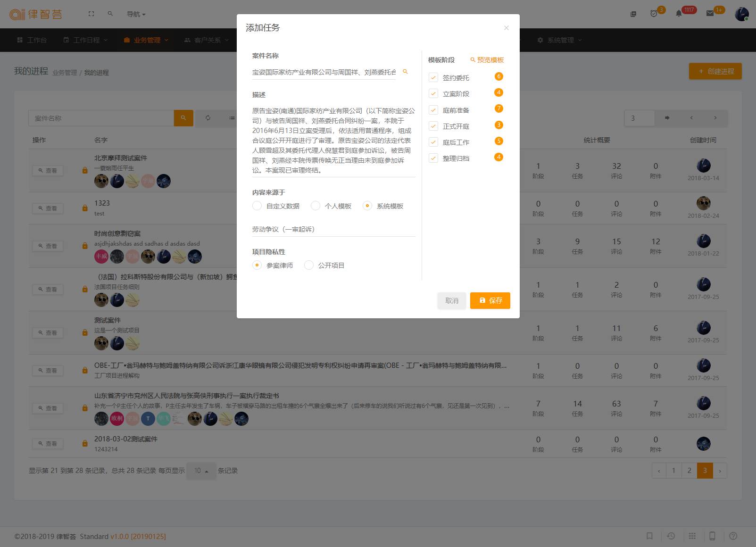Click the bookmark icon in footer

[x=649, y=536]
